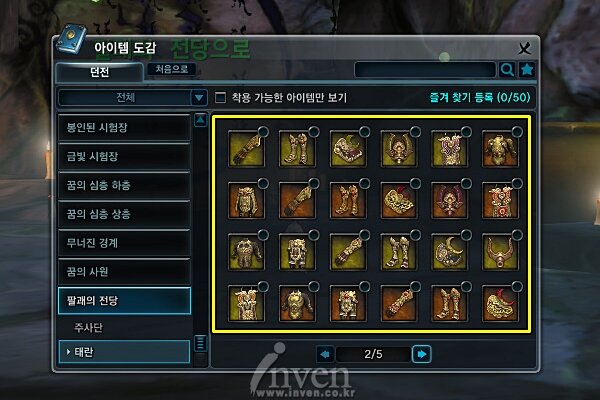This screenshot has height=400, width=600.
Task: Select the boots item in top row
Action: (x=297, y=148)
